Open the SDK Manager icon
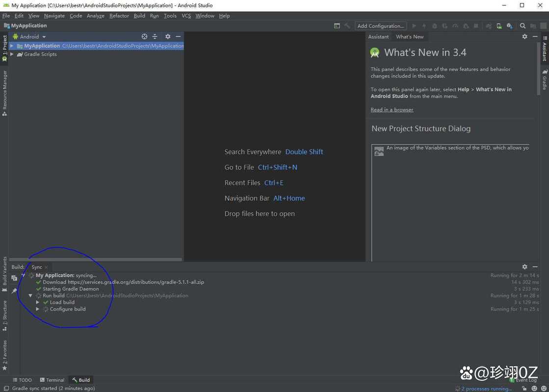549x392 pixels. 509,25
